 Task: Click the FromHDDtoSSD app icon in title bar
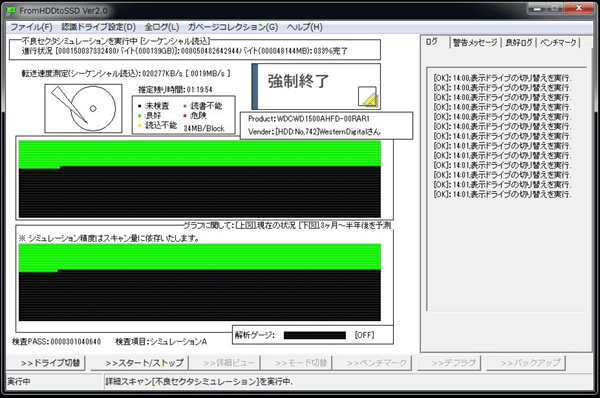click(11, 10)
